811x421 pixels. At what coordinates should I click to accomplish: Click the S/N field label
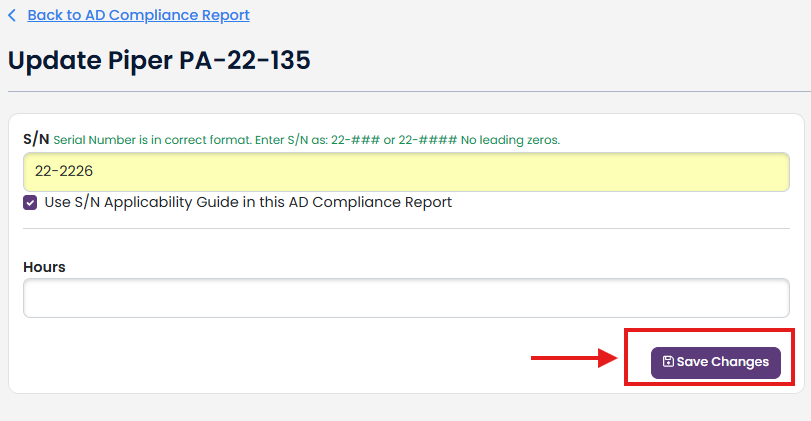(36, 139)
